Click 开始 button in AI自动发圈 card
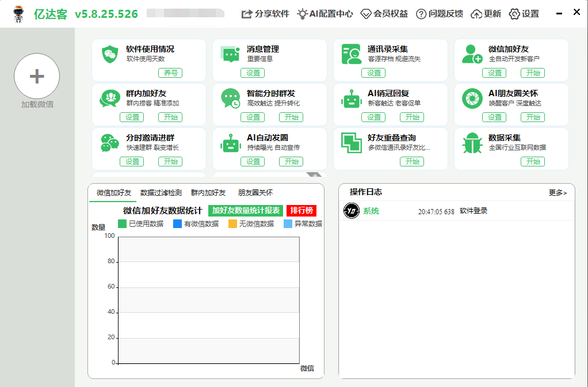This screenshot has height=387, width=588. pos(291,161)
